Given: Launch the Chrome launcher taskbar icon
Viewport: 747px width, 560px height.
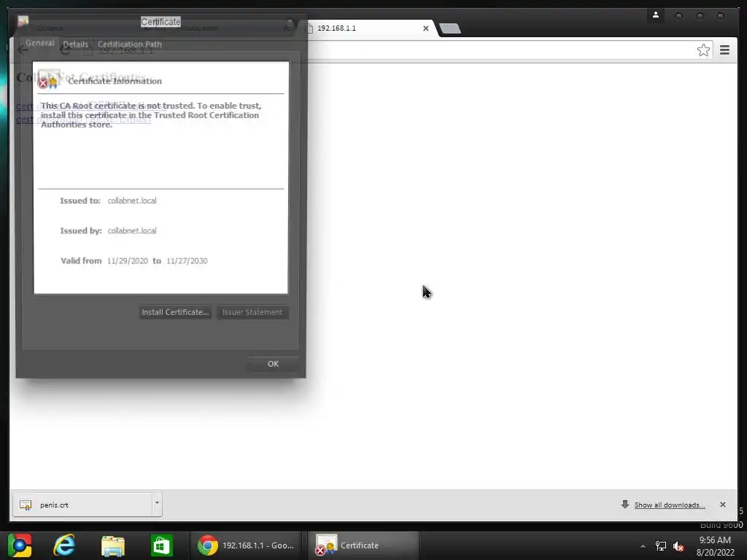Looking at the screenshot, I should click(20, 545).
